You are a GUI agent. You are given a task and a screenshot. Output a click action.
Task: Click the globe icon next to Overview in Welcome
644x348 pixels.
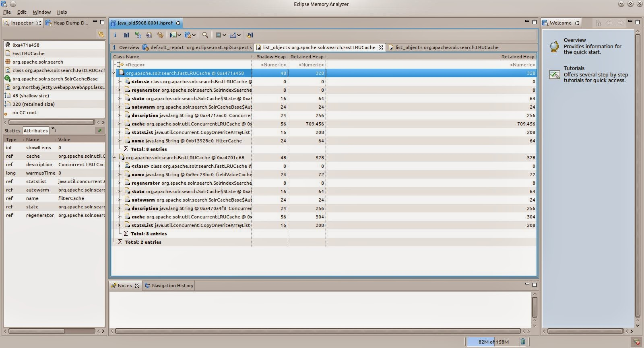click(x=555, y=46)
